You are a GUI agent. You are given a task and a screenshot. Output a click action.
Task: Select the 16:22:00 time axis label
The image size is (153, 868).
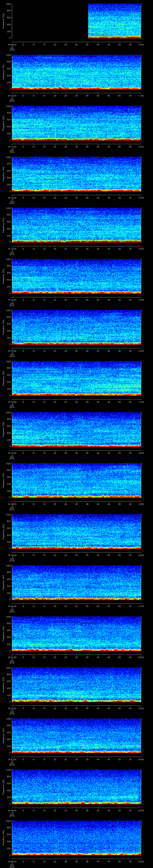tap(12, 708)
